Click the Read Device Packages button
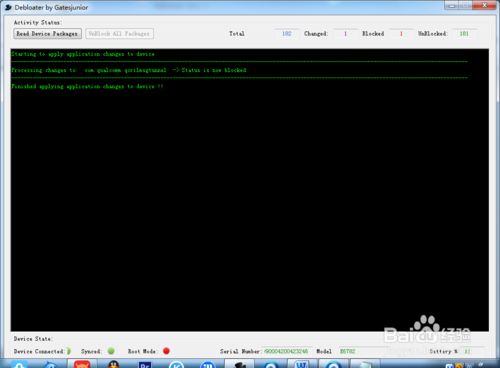 click(47, 34)
